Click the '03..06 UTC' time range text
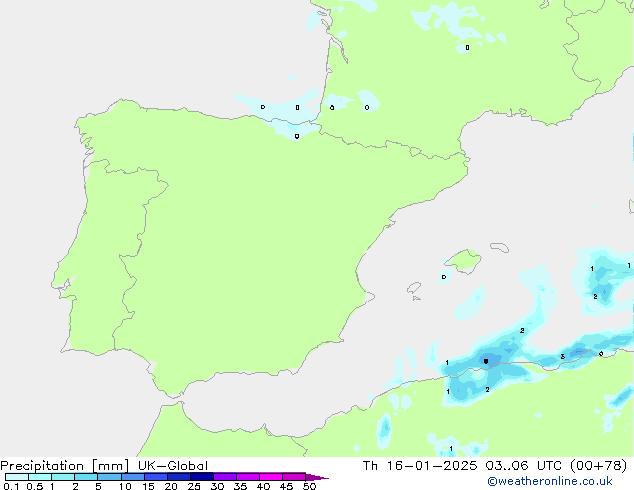Screen dimensions: 634x490 (524, 466)
